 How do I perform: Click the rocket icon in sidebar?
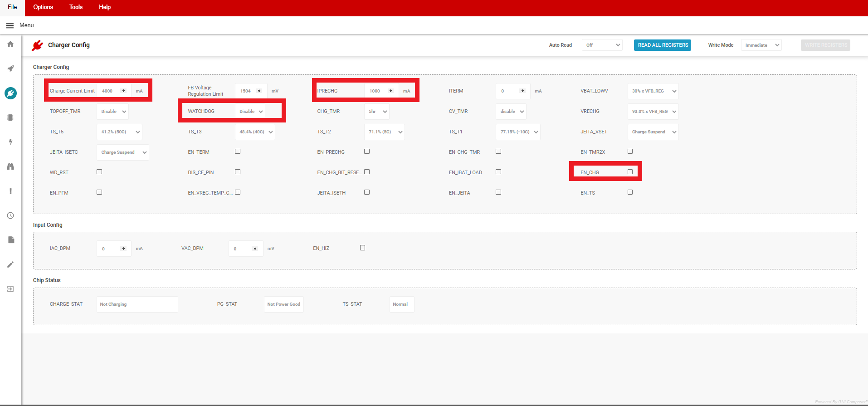coord(10,68)
